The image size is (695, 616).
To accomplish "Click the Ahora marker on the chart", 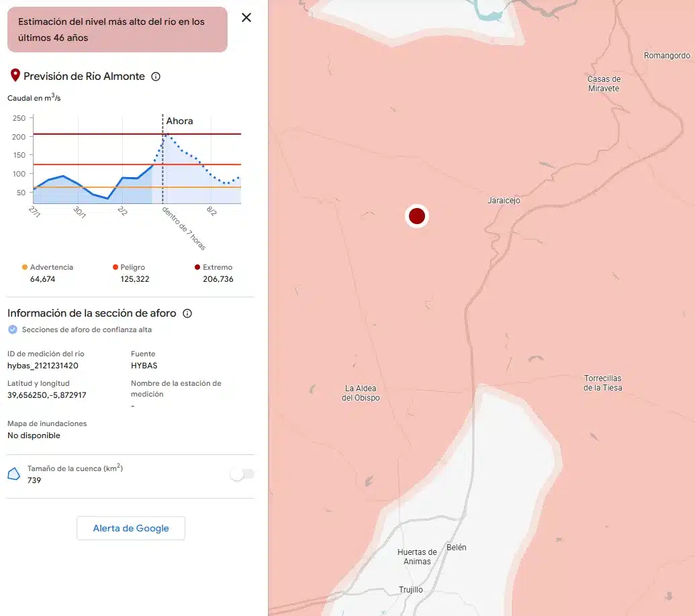I will point(179,121).
